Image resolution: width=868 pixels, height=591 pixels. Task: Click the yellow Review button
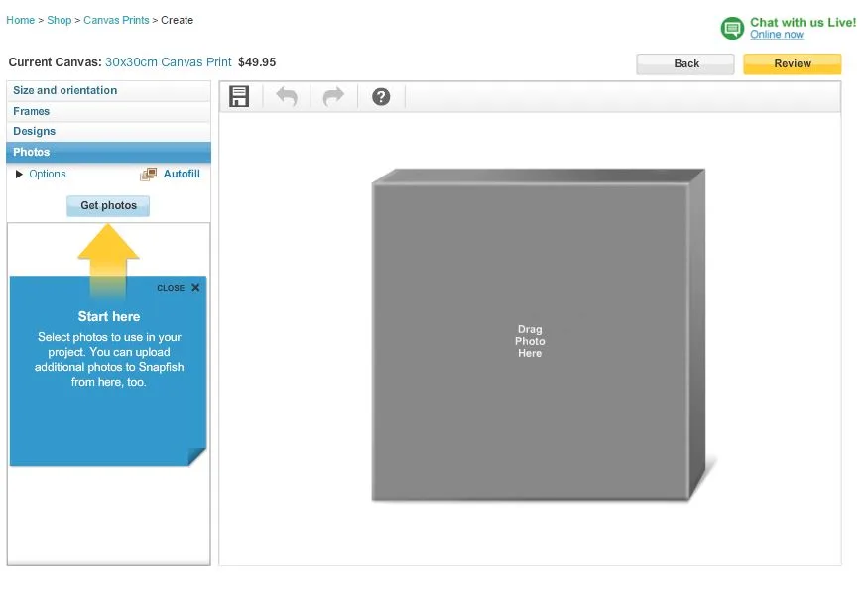(792, 64)
